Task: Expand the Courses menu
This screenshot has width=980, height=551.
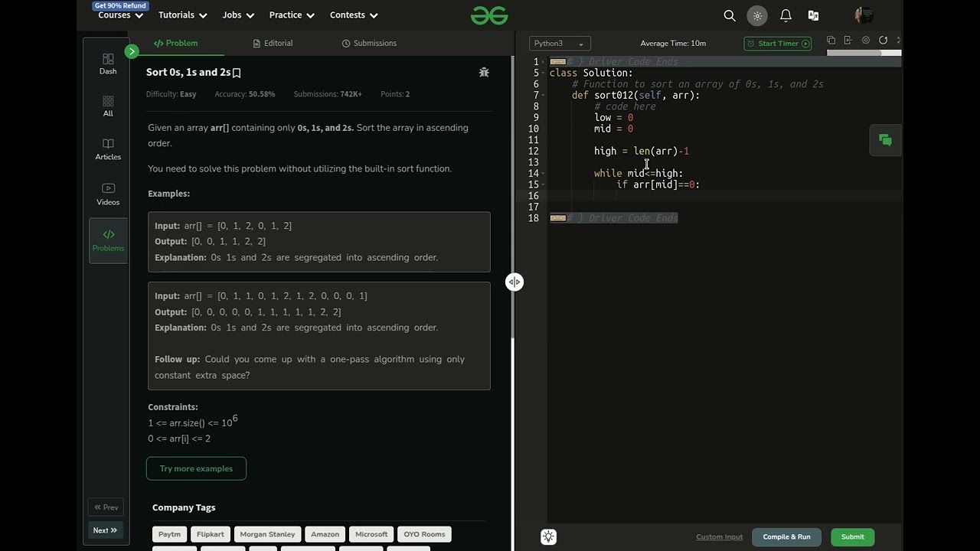Action: click(121, 15)
